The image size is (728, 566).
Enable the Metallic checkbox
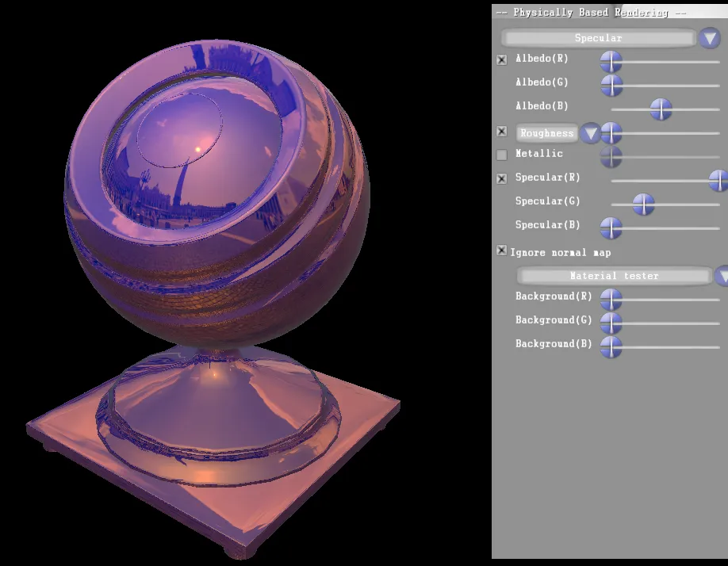[x=501, y=155]
